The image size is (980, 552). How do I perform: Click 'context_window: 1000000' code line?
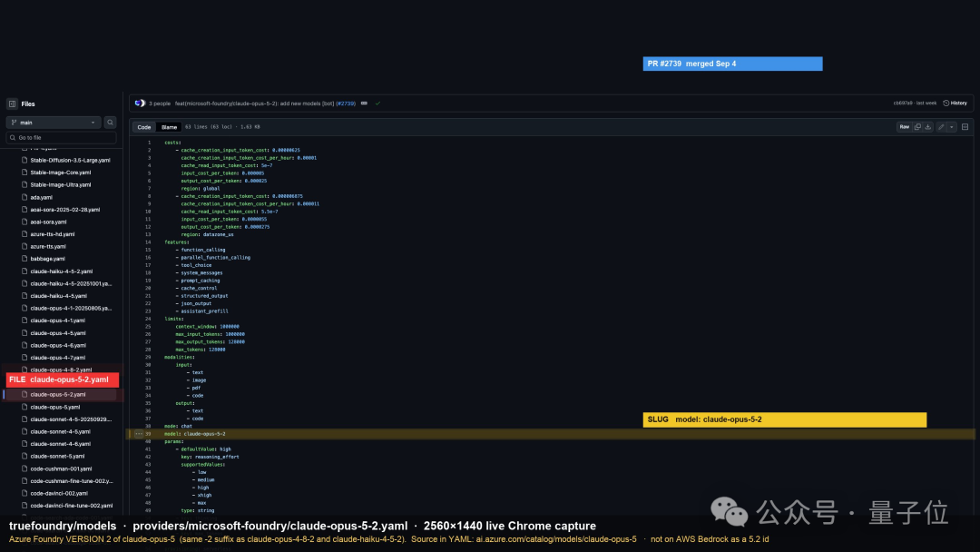coord(207,326)
